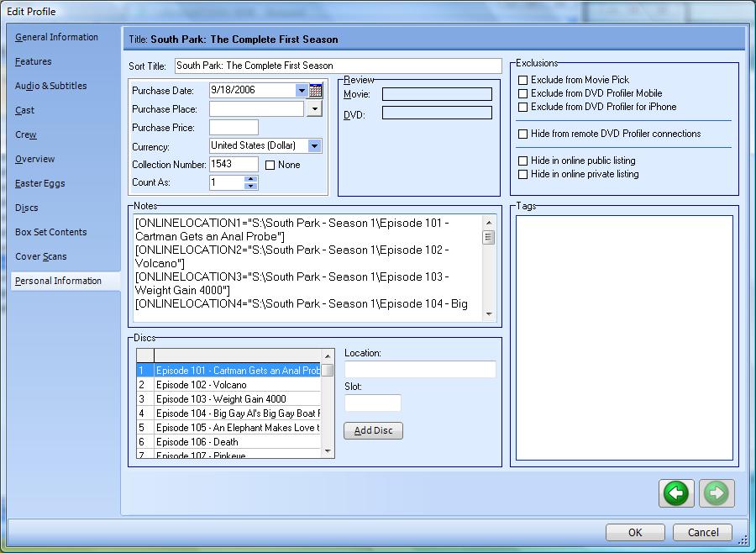Click the Purchase Price input field
The image size is (756, 553).
(x=234, y=128)
